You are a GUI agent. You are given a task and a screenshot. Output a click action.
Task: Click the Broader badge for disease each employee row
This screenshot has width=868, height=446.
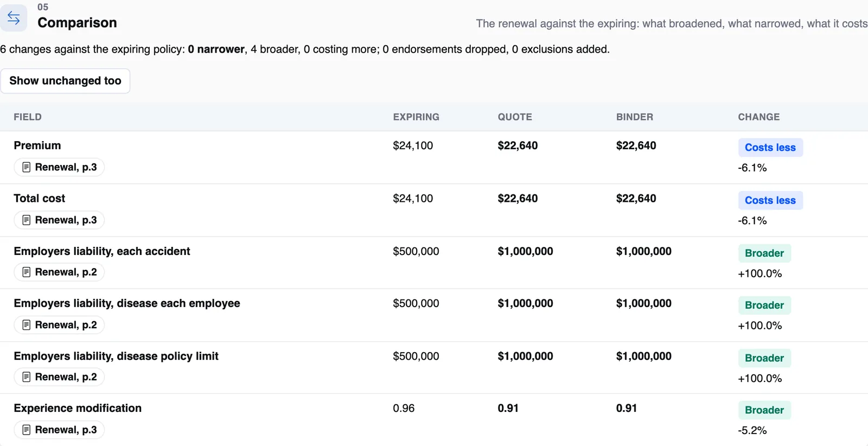764,305
